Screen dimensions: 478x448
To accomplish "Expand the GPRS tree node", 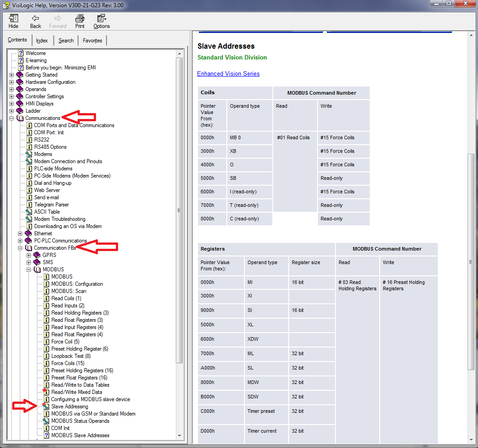I will tap(29, 255).
